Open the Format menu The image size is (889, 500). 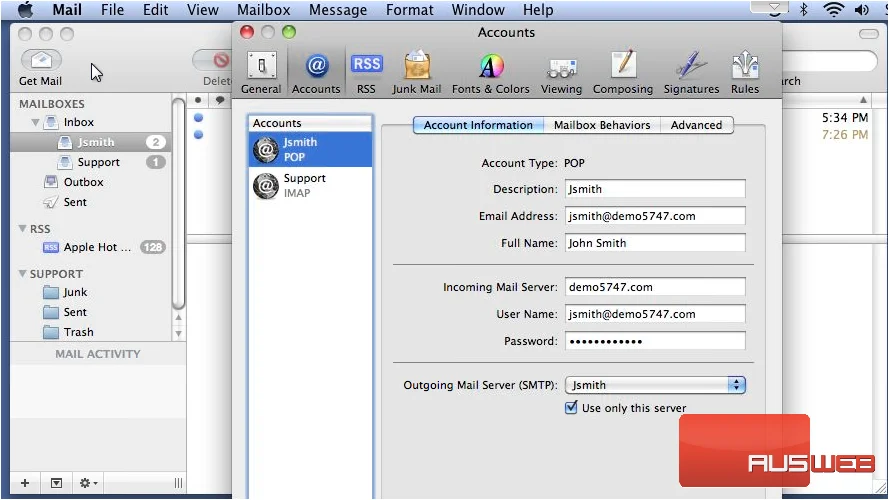point(409,10)
